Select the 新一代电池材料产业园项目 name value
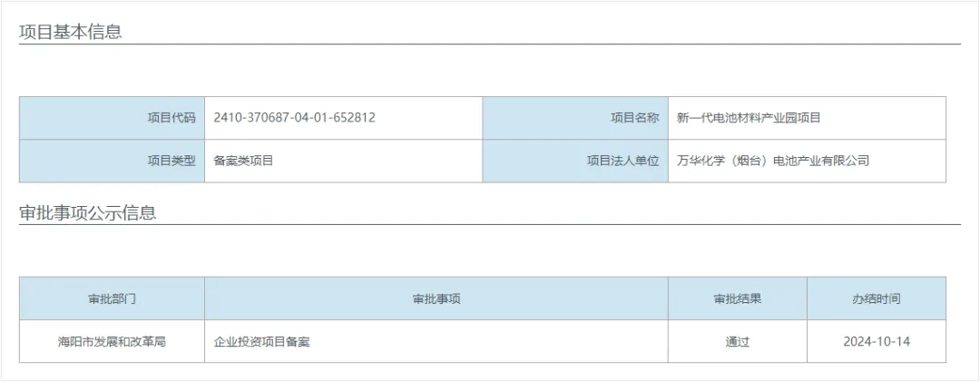Image resolution: width=980 pixels, height=382 pixels. 748,118
